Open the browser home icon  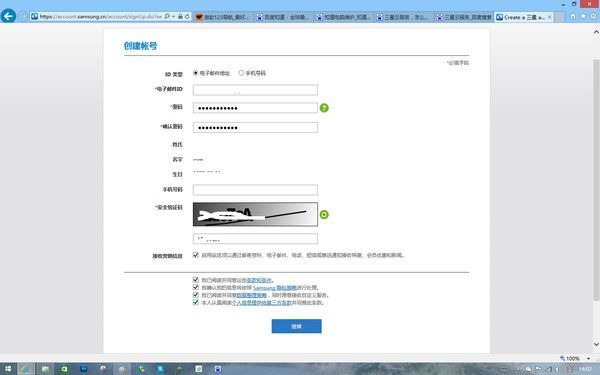(573, 16)
